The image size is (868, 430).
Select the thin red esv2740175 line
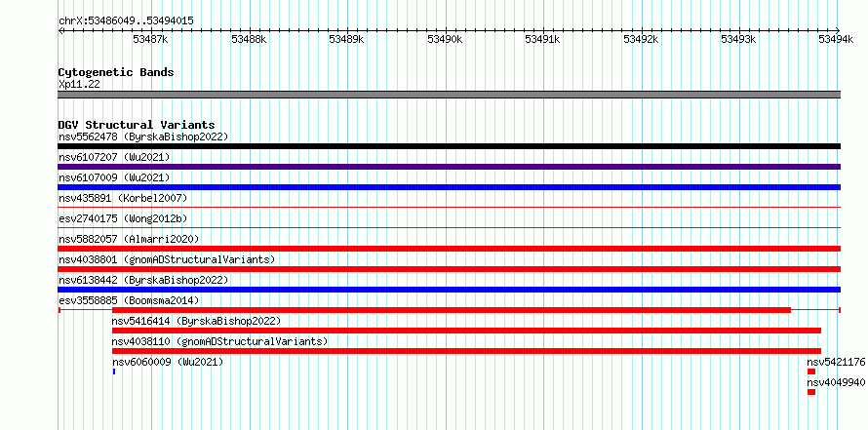tap(449, 227)
